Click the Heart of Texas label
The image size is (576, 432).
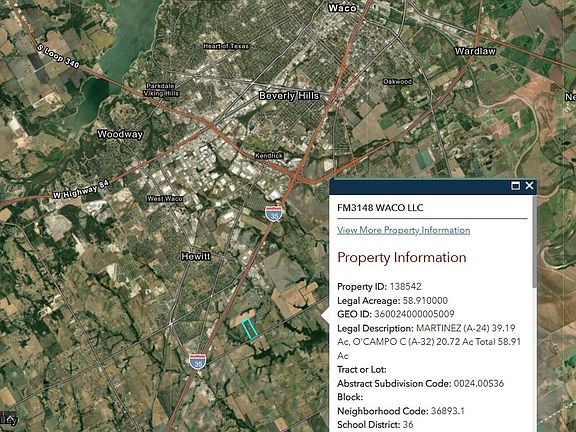[x=226, y=46]
